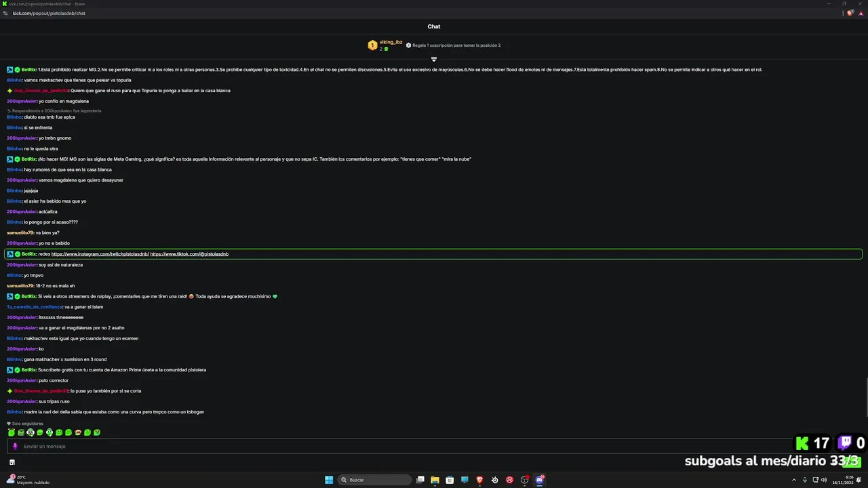
Task: Click BotRix name on the highlighted 'redes' message
Action: (29, 254)
